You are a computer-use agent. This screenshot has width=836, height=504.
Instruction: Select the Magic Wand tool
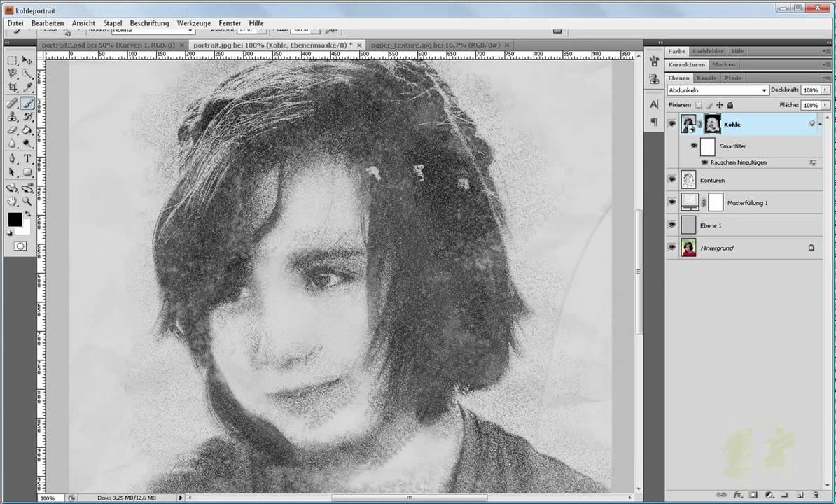point(27,74)
